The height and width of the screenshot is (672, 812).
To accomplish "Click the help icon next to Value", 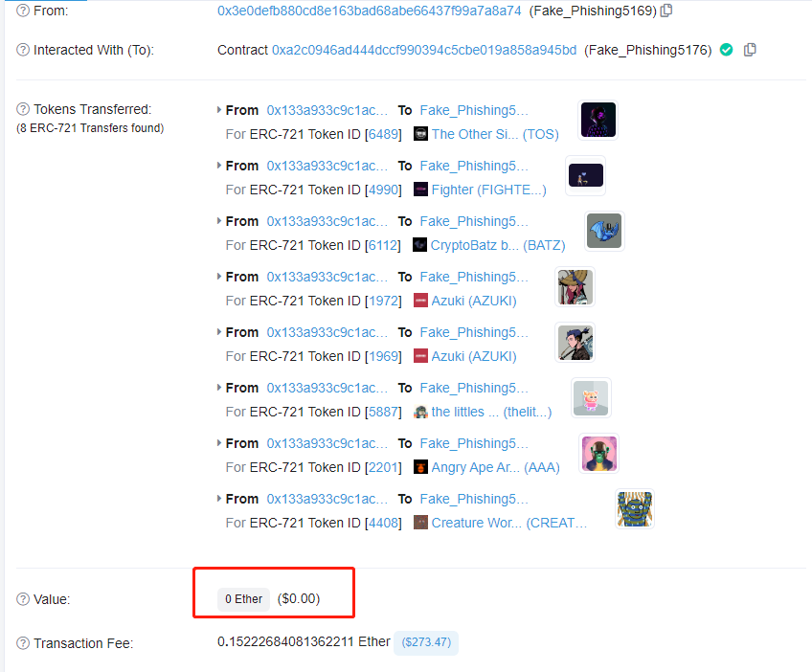I will [x=23, y=599].
